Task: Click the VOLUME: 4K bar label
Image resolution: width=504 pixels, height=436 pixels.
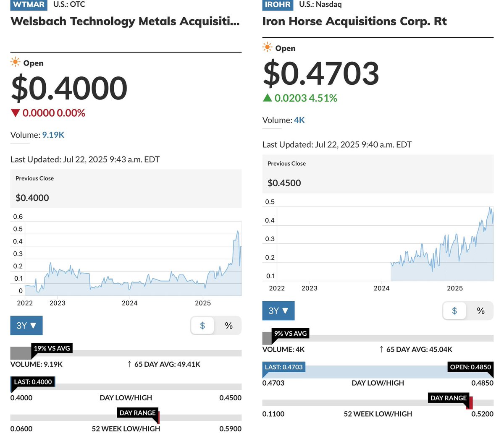Action: pos(283,349)
